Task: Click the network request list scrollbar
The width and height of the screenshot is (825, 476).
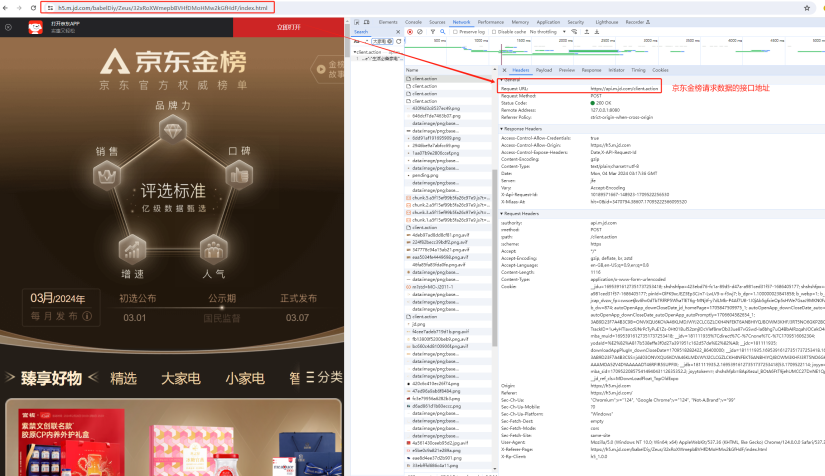Action: point(495,258)
